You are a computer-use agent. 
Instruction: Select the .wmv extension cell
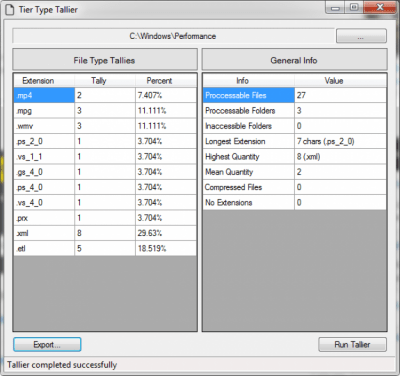tap(44, 126)
